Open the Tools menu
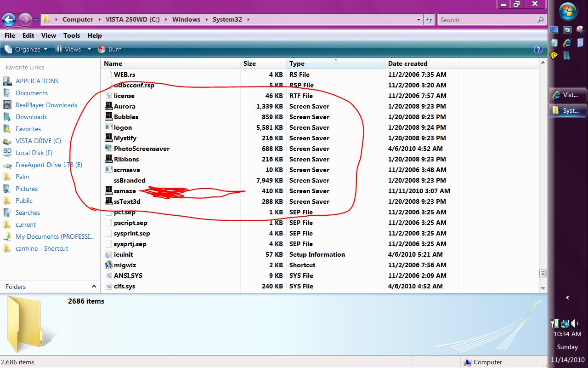The height and width of the screenshot is (368, 588). pos(72,35)
